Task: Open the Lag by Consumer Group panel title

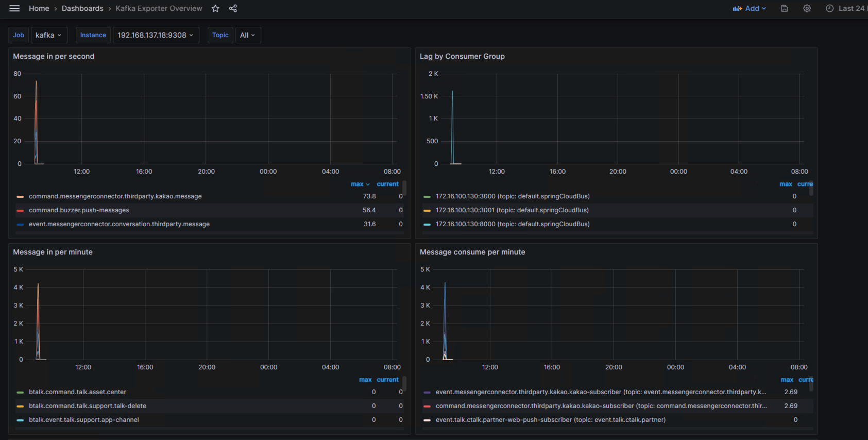Action: (462, 56)
